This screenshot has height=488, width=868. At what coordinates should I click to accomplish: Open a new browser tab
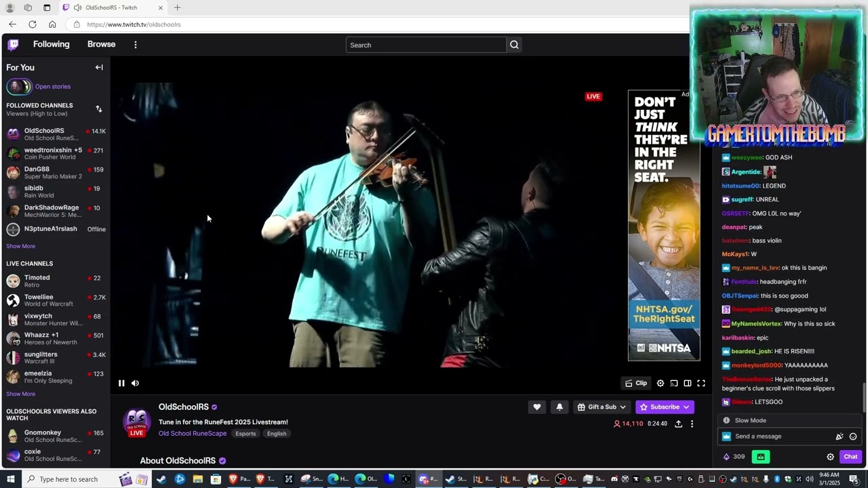click(178, 7)
